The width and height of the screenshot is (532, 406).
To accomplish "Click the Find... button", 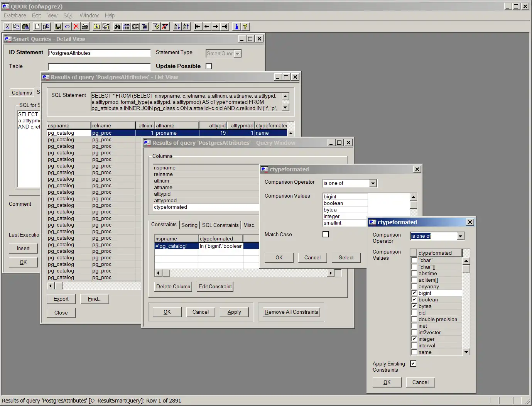I will (x=95, y=299).
